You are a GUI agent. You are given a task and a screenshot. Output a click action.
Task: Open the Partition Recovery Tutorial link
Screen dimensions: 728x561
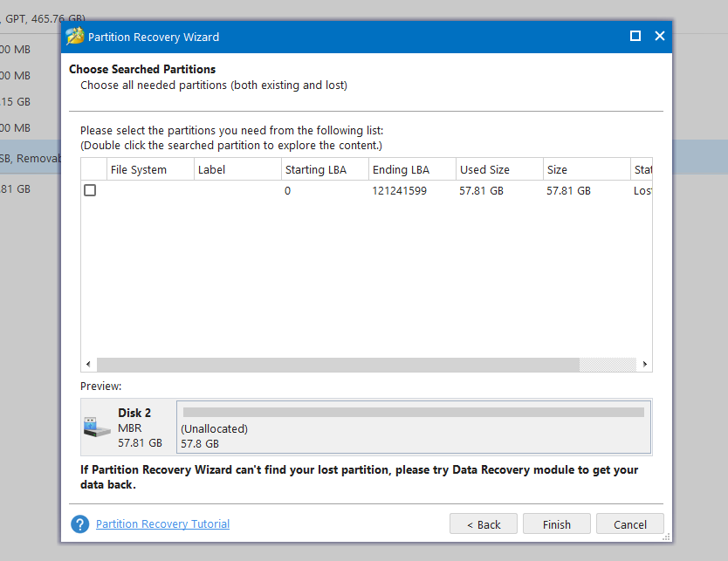tap(162, 524)
